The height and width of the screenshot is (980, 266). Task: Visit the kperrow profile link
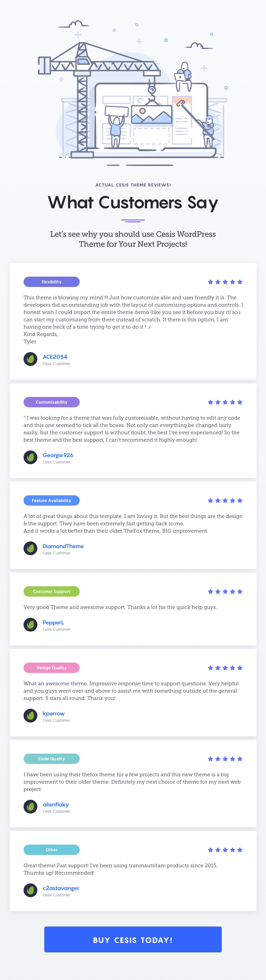(x=53, y=714)
